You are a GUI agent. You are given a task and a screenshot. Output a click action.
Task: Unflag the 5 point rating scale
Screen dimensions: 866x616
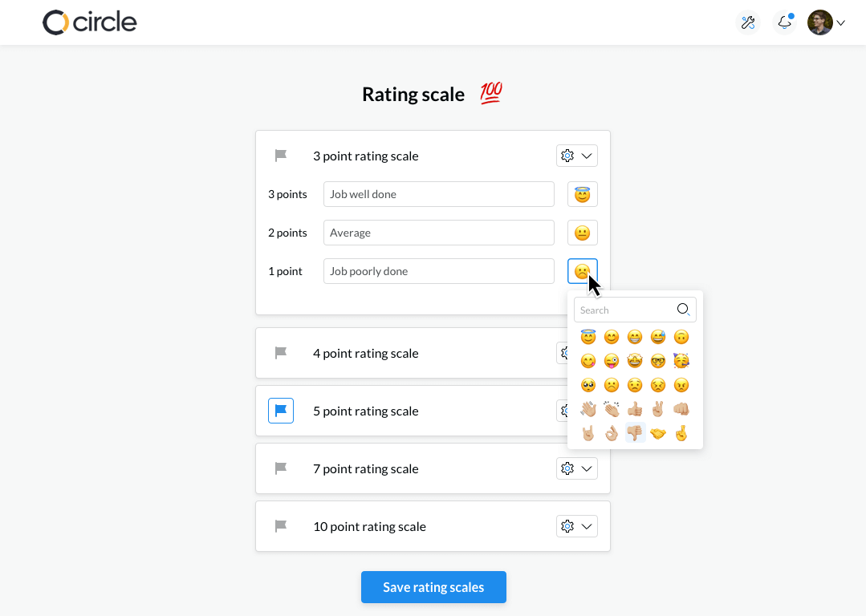pyautogui.click(x=281, y=411)
